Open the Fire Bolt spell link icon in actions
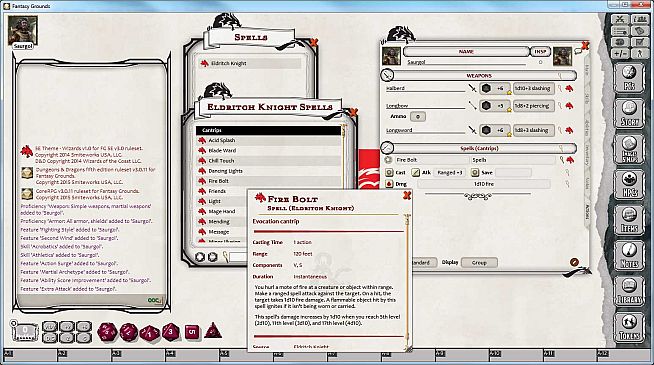Viewport: 654px width, 365px height. click(570, 160)
